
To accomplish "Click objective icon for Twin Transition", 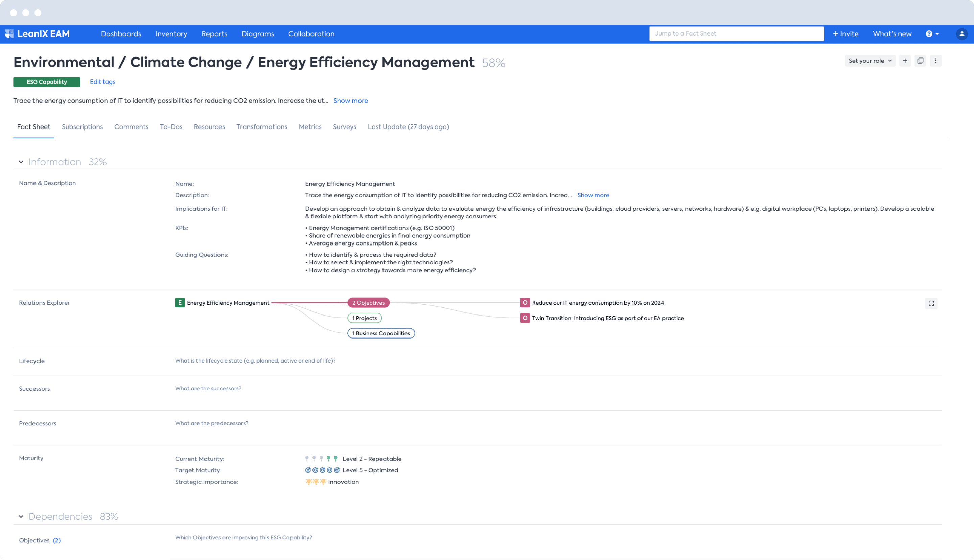I will click(525, 318).
